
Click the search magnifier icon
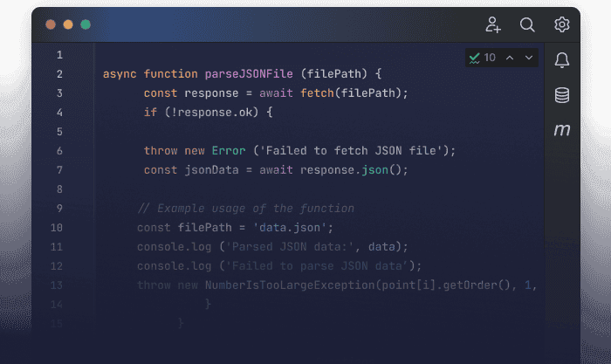[x=527, y=24]
